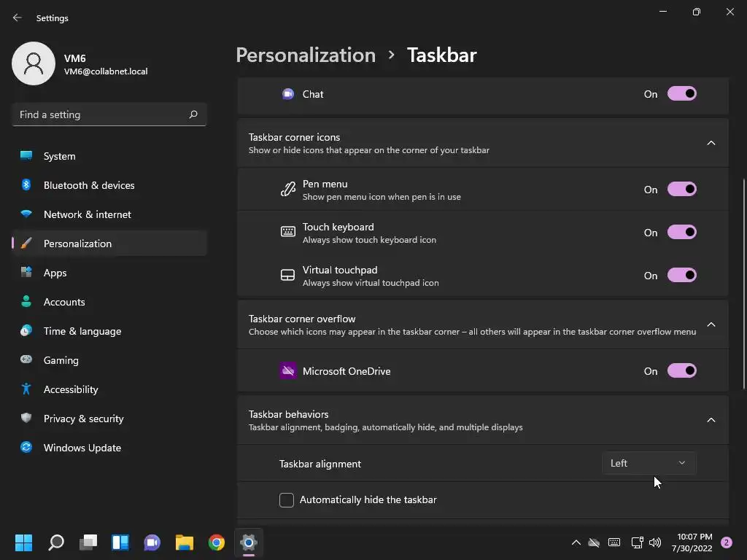
Task: Disable the Virtual touchpad toggle
Action: click(x=682, y=275)
